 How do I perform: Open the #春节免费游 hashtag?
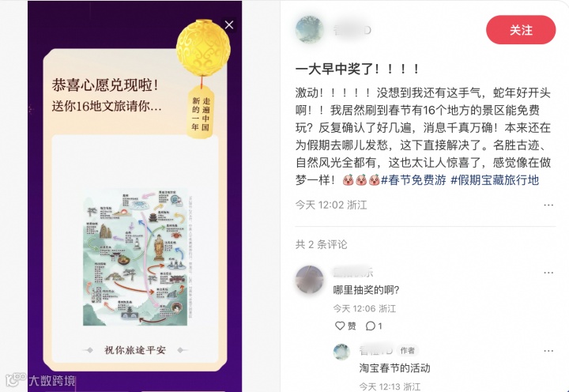point(413,180)
